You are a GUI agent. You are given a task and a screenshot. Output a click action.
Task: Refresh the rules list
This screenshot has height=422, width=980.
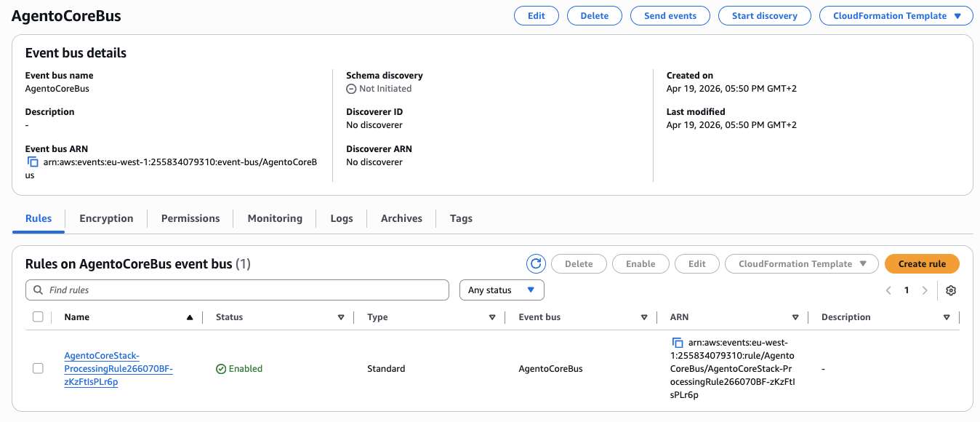536,263
